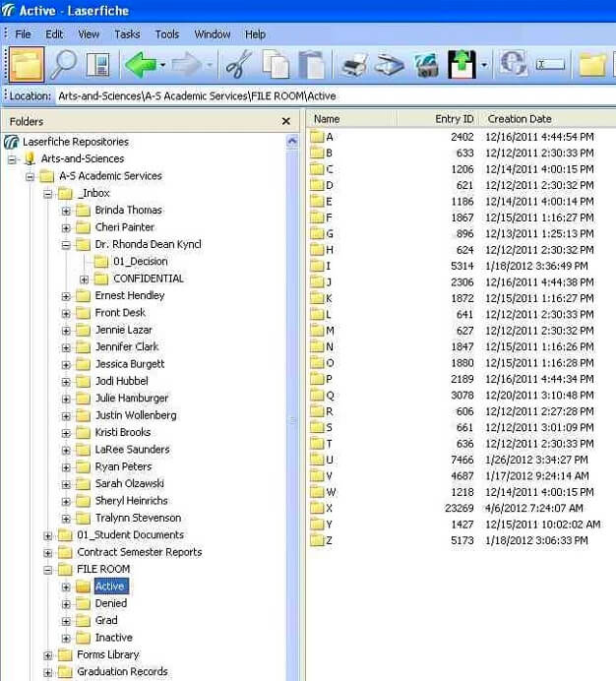The height and width of the screenshot is (681, 616).
Task: Select folder Z in the file list
Action: 329,540
